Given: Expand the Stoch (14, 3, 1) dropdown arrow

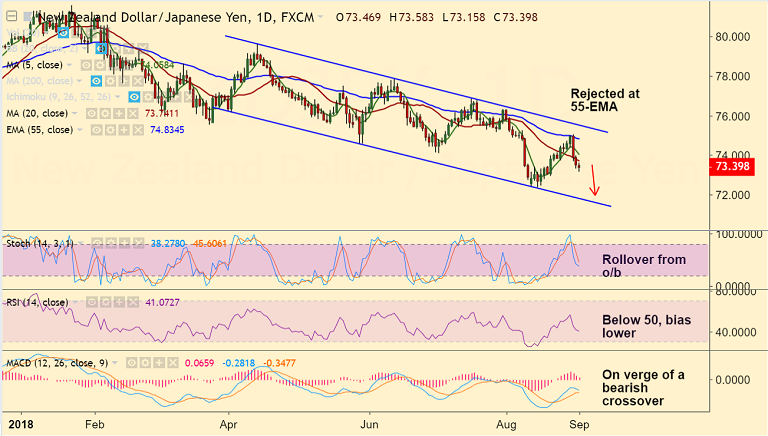Looking at the screenshot, I should point(81,243).
